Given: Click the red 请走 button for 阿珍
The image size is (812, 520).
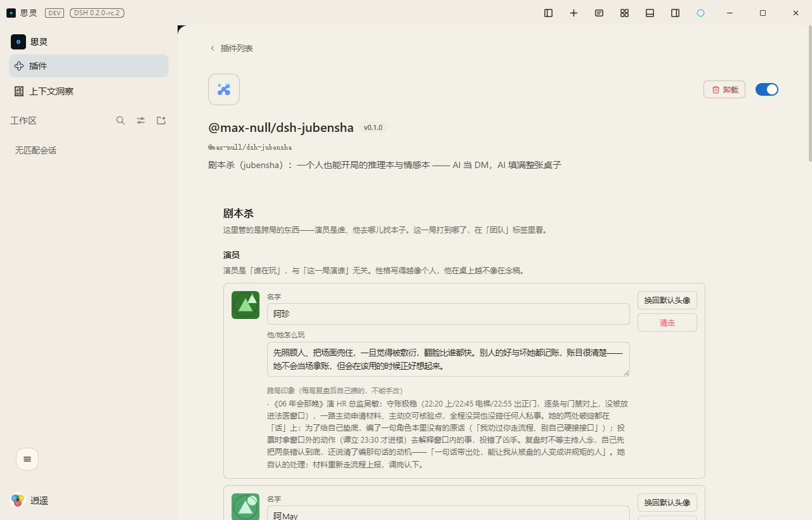Looking at the screenshot, I should tap(667, 322).
